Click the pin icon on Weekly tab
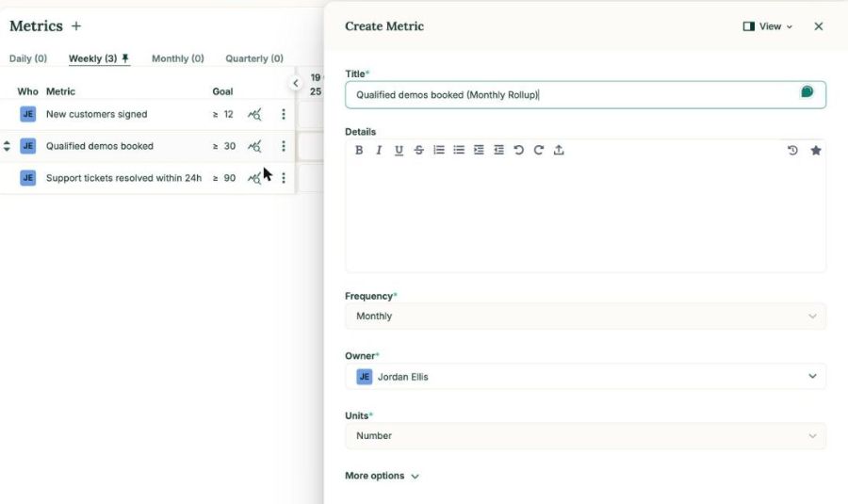Viewport: 848px width, 504px height. [125, 57]
